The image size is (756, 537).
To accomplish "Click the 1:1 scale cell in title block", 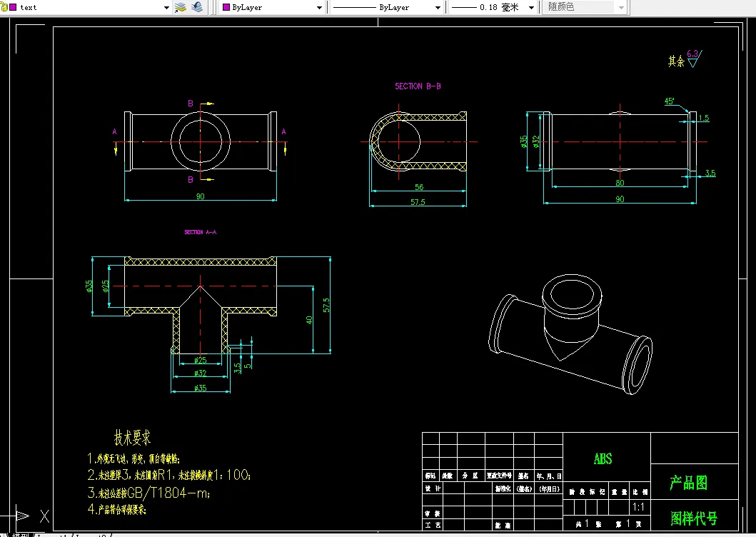I will pyautogui.click(x=640, y=507).
